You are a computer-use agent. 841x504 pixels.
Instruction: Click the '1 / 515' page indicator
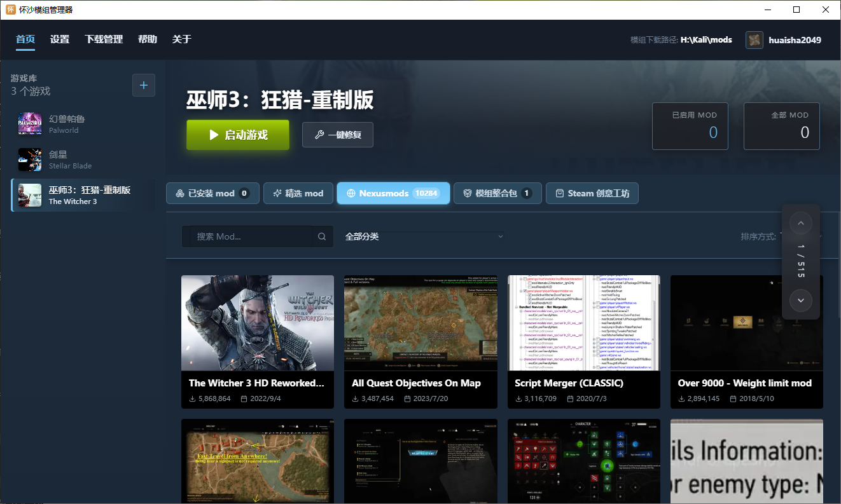[801, 262]
